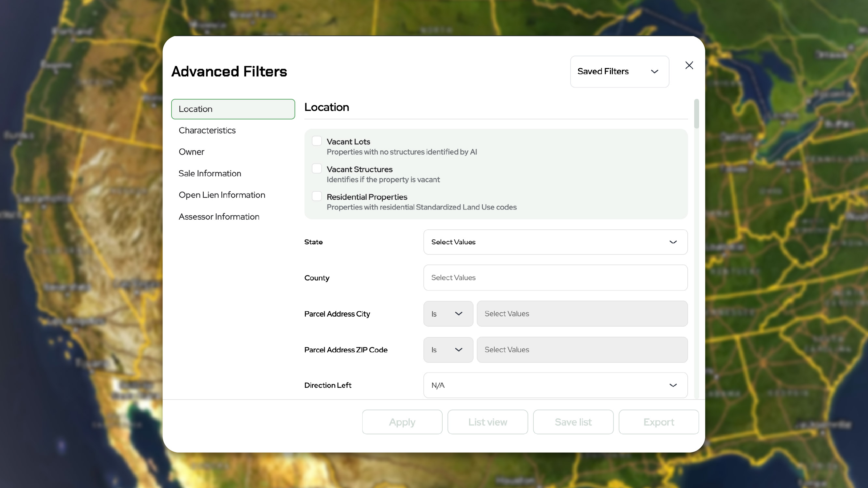The height and width of the screenshot is (488, 868).
Task: Open Parcel Address ZIP Code operator dropdown
Action: [448, 350]
